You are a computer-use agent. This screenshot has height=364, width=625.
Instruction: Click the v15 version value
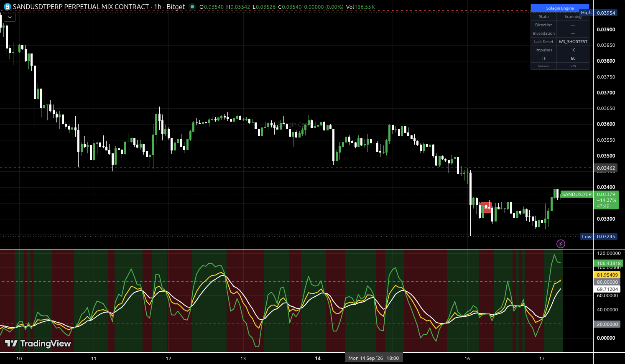[x=573, y=66]
